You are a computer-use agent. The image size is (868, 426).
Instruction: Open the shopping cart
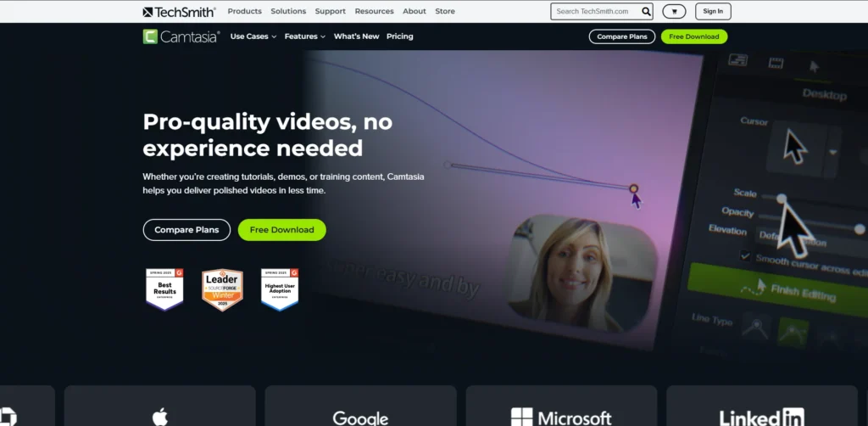point(674,11)
